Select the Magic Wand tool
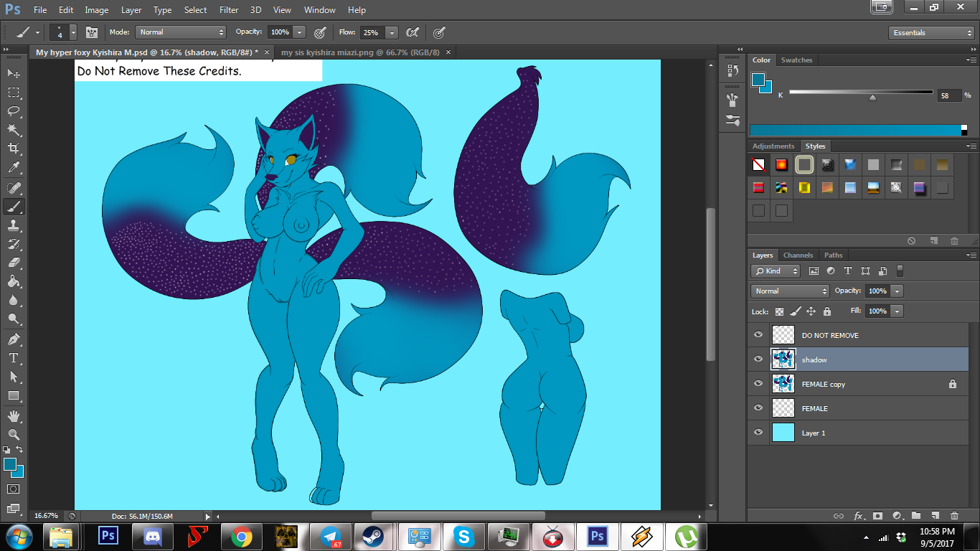 tap(14, 130)
